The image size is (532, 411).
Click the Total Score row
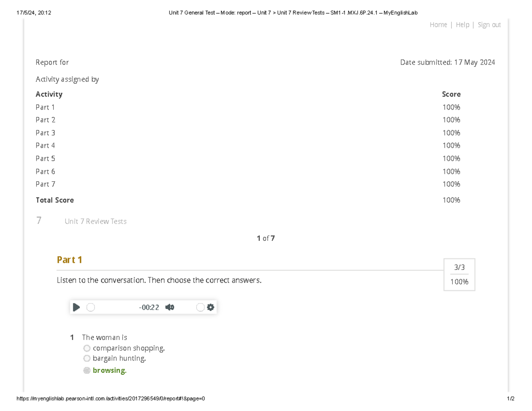point(55,200)
